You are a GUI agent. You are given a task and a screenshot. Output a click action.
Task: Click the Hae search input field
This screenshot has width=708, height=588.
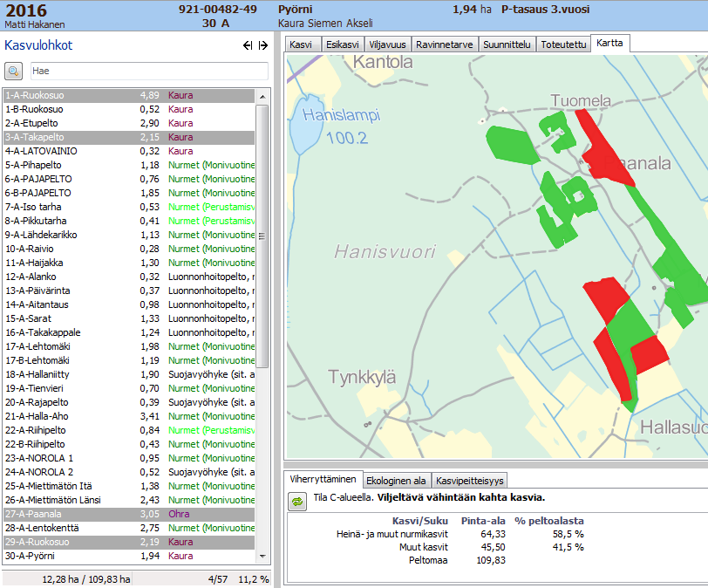coord(149,71)
